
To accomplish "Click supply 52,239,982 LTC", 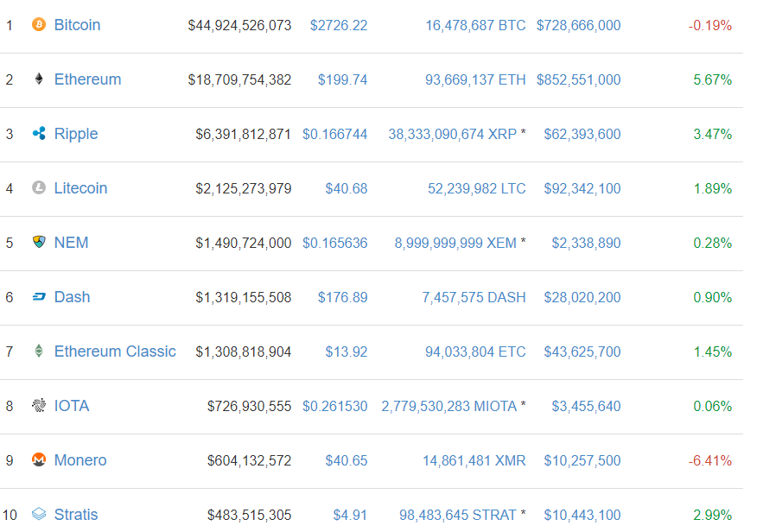I will [476, 188].
